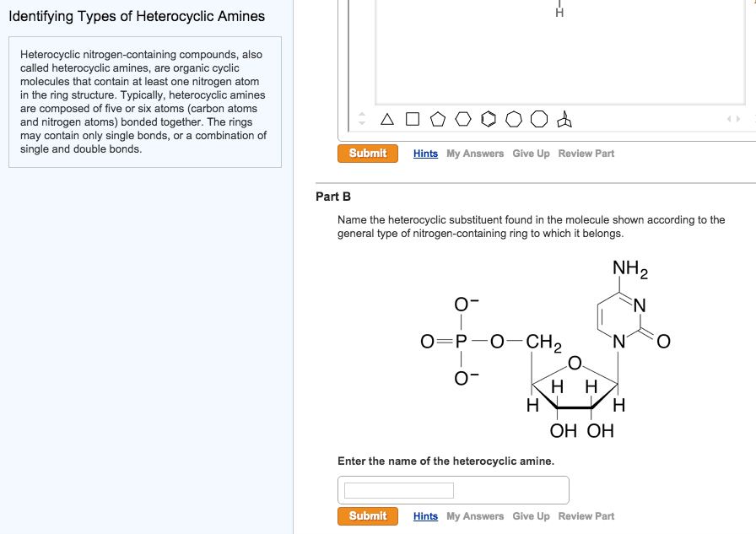This screenshot has width=756, height=534.
Task: Submit the drawn structure in Part A
Action: pyautogui.click(x=367, y=153)
